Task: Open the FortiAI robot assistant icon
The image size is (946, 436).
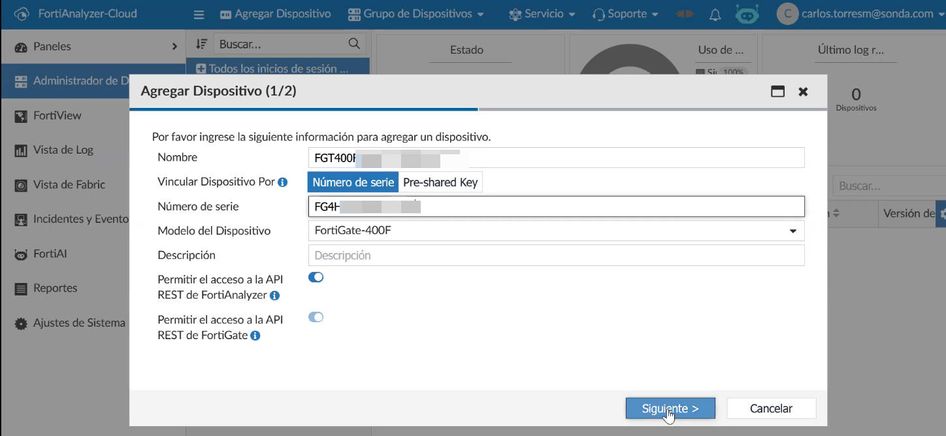Action: pos(747,14)
